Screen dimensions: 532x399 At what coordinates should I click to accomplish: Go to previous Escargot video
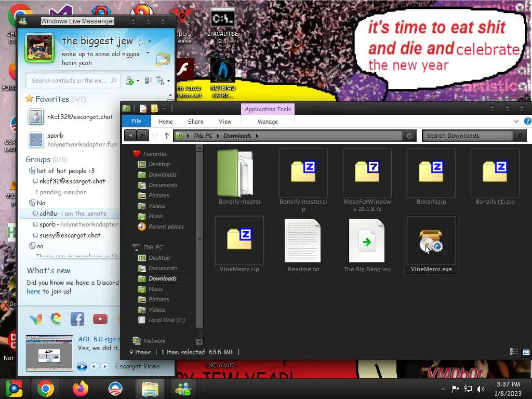pyautogui.click(x=94, y=366)
